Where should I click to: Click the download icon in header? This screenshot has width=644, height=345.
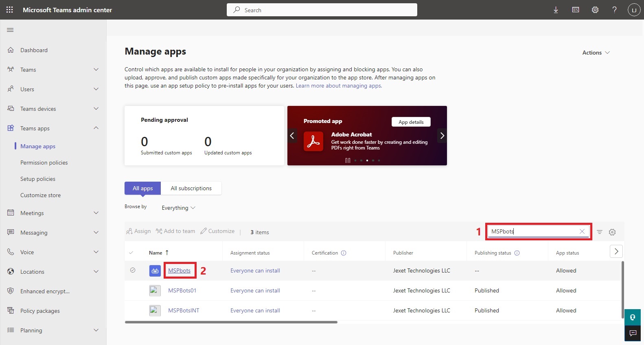click(556, 10)
